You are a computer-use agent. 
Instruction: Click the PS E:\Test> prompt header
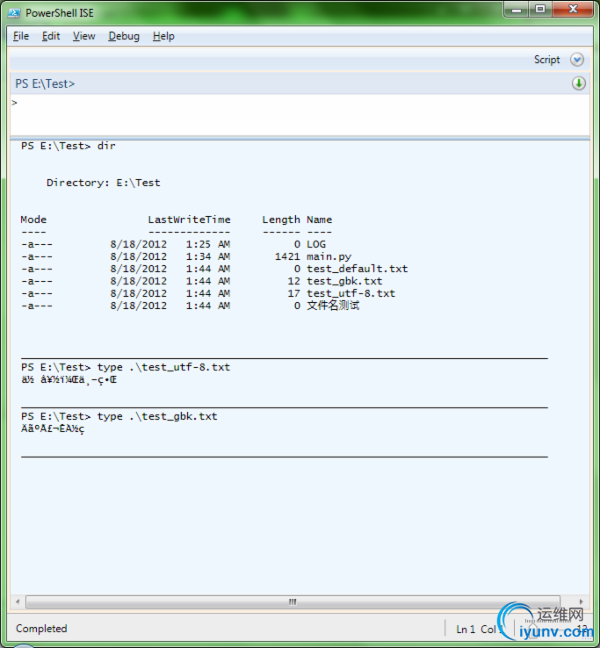coord(45,84)
